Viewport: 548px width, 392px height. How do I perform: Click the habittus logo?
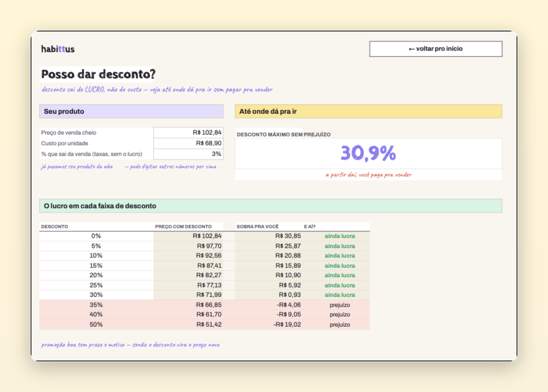pos(58,49)
